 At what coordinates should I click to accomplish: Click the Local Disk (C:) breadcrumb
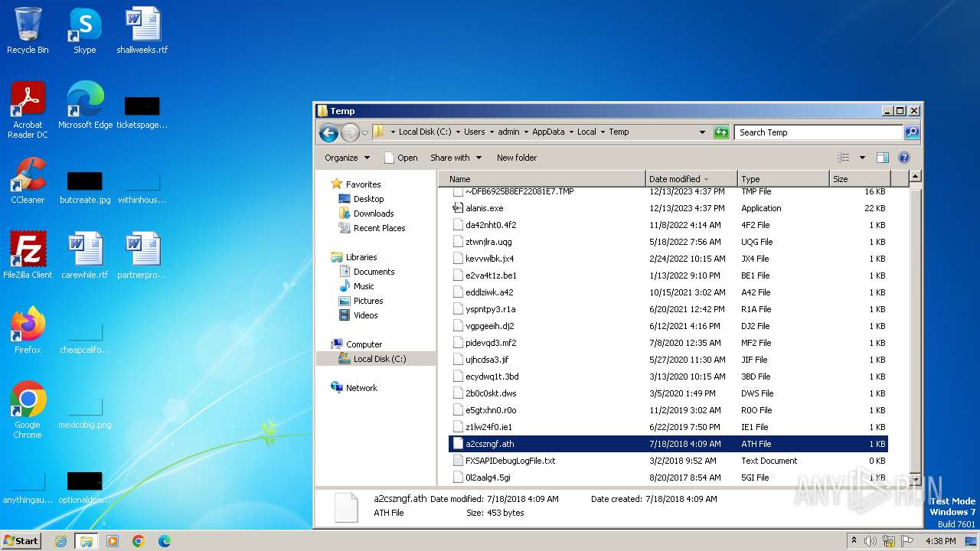tap(426, 132)
